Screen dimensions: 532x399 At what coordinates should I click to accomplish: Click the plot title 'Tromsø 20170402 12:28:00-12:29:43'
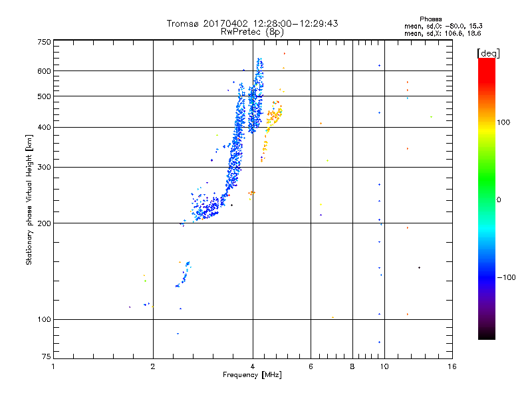[252, 23]
